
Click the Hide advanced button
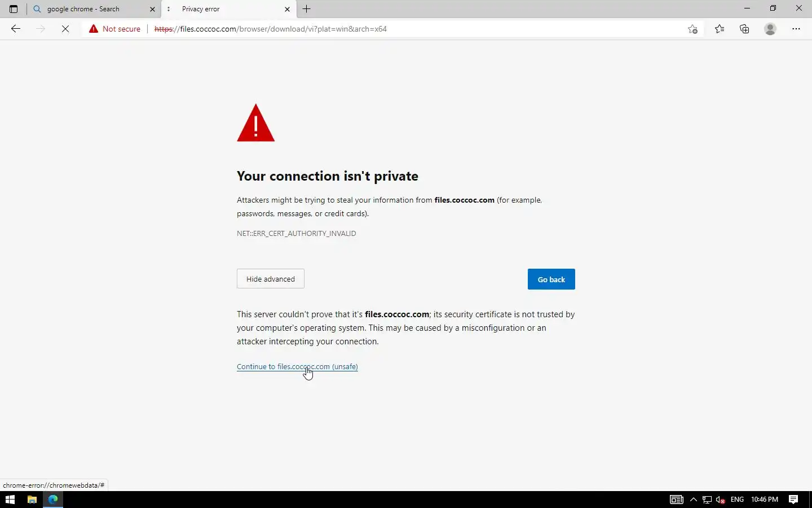pyautogui.click(x=271, y=279)
